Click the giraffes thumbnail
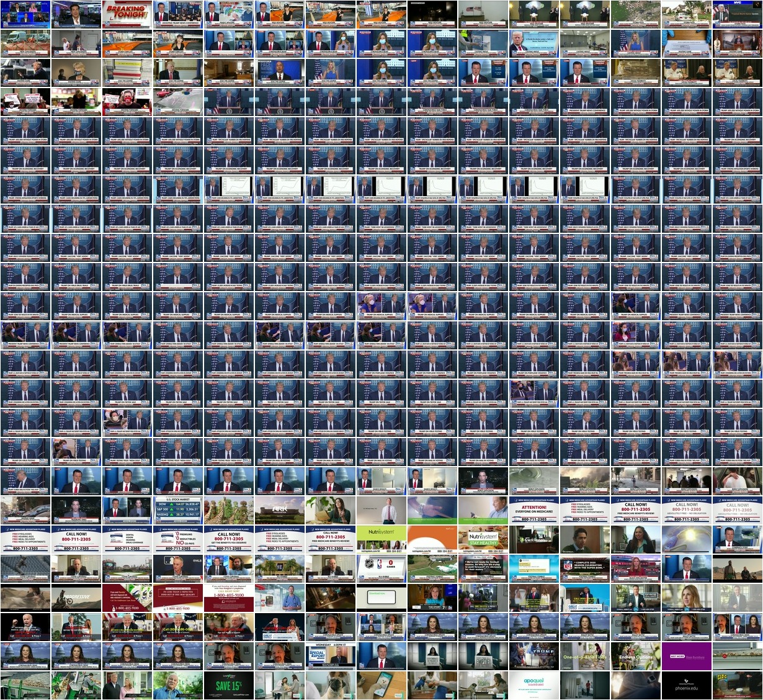 (x=228, y=509)
